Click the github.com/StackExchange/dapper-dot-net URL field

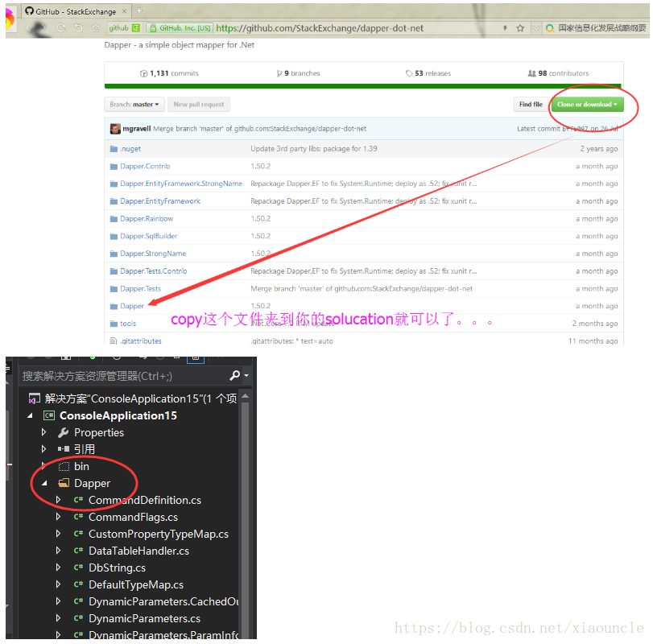click(x=320, y=28)
